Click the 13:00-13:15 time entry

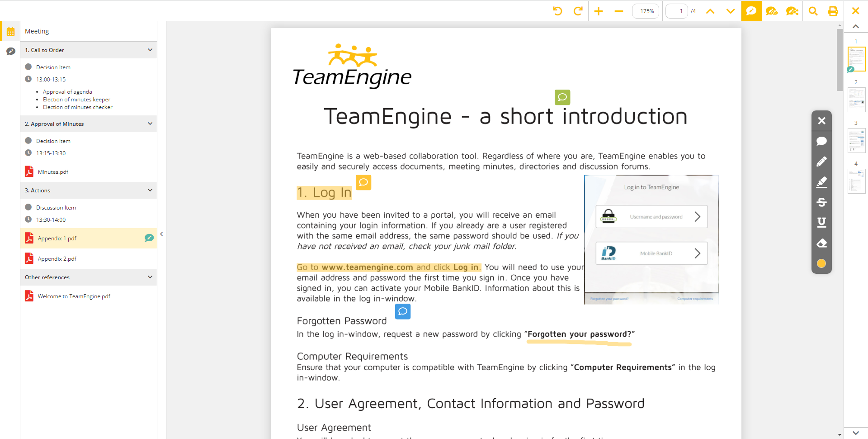(x=51, y=79)
